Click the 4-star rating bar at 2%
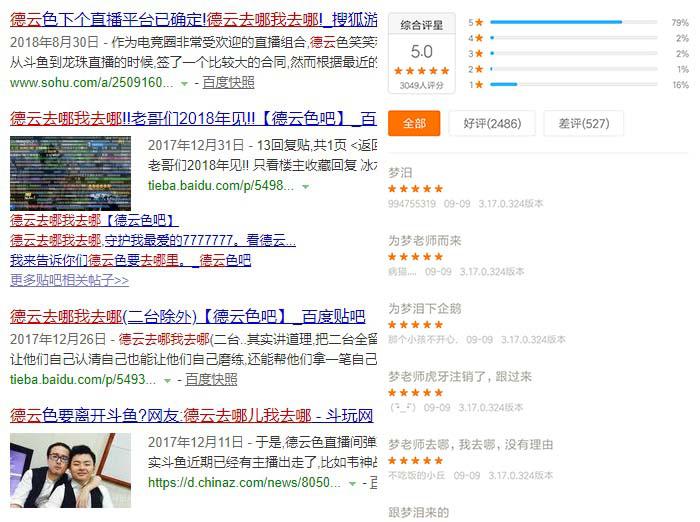Screen dimensions: 700x522 (x=574, y=38)
